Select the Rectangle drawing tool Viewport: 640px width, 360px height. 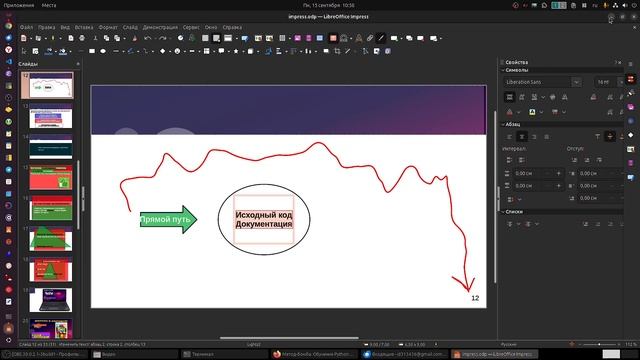pyautogui.click(x=92, y=51)
